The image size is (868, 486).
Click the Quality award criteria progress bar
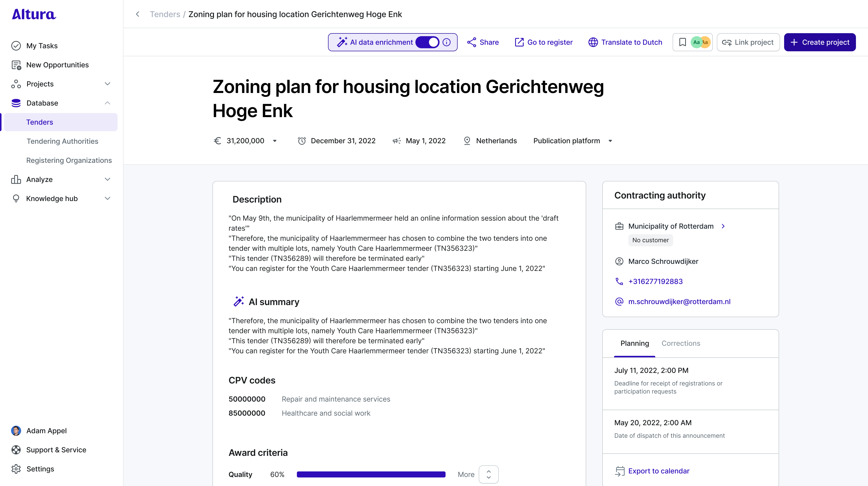click(371, 474)
